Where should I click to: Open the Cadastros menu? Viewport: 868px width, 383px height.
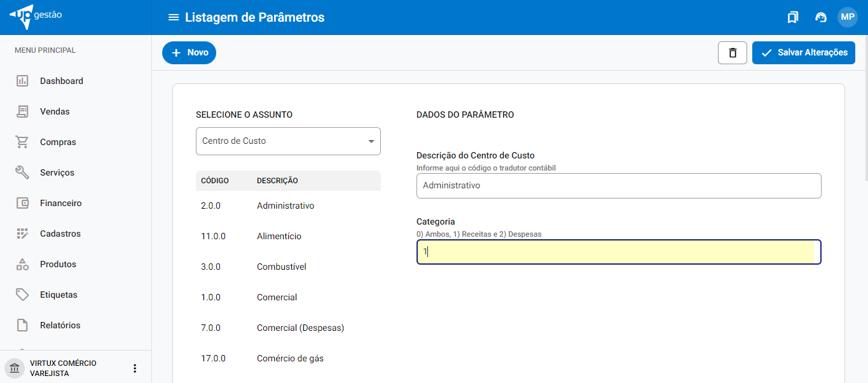tap(60, 233)
